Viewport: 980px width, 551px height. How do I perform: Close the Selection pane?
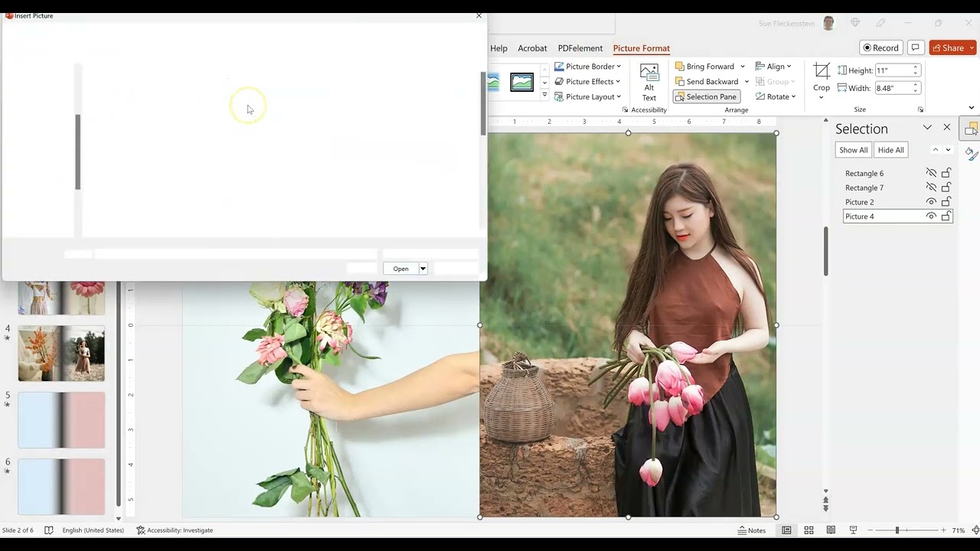point(947,128)
